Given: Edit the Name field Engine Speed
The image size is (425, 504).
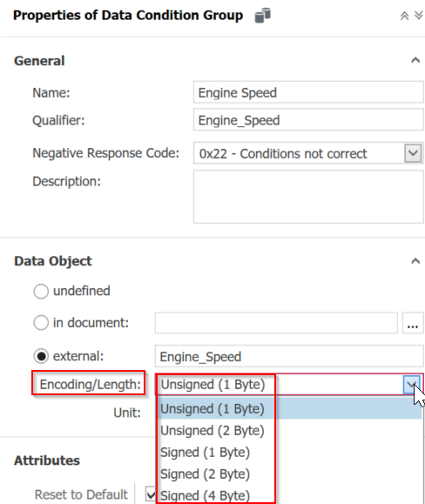Looking at the screenshot, I should tap(308, 92).
